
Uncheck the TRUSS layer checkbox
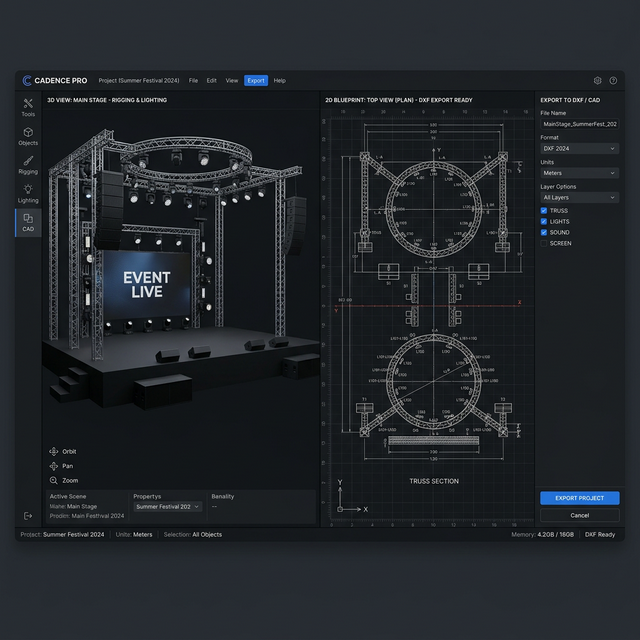544,211
